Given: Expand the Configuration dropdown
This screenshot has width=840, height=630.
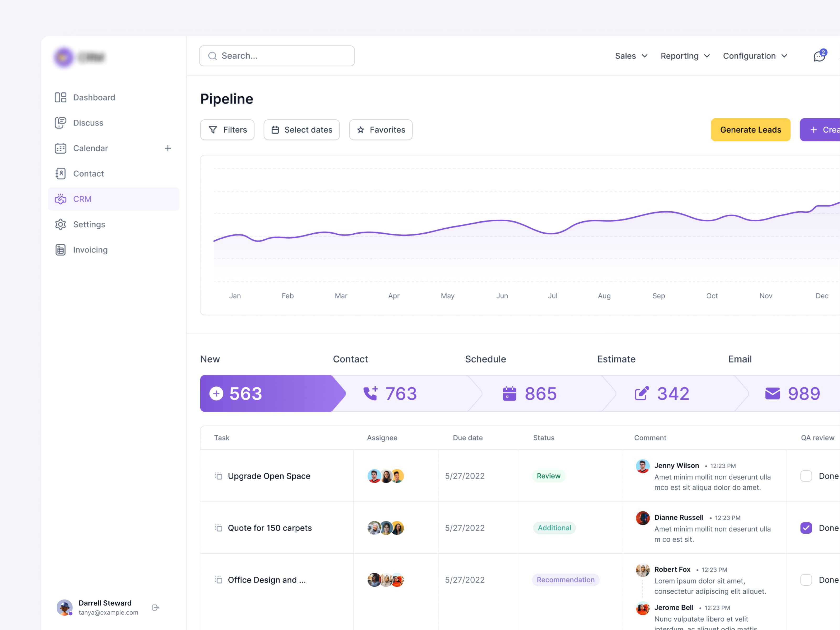Looking at the screenshot, I should (x=755, y=56).
